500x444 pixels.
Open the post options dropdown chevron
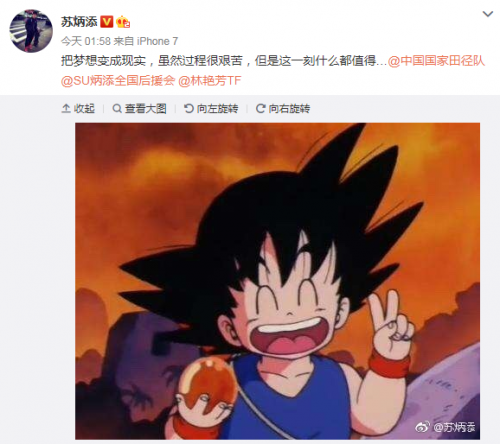click(488, 14)
